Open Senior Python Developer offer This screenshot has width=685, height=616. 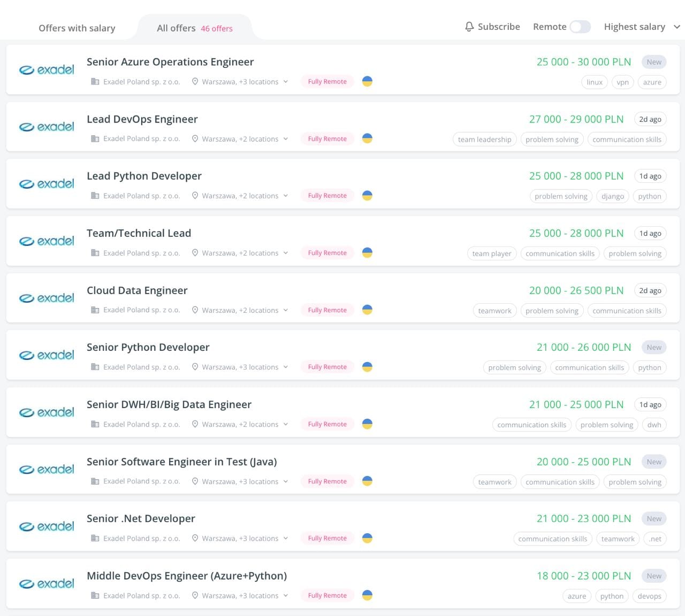pos(343,355)
